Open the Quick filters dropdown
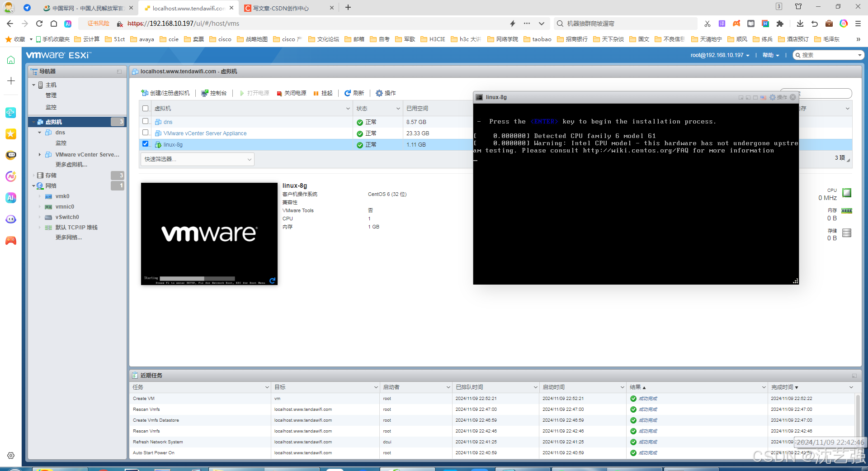 tap(198, 159)
